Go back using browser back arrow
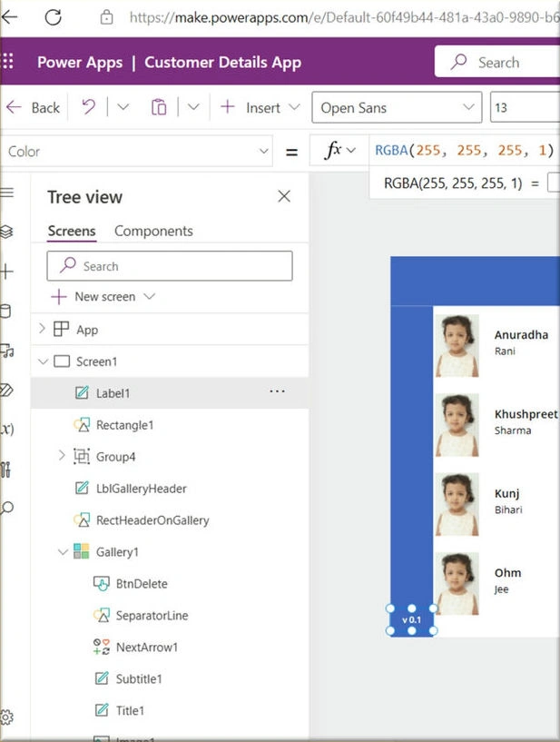This screenshot has width=560, height=742. [9, 17]
